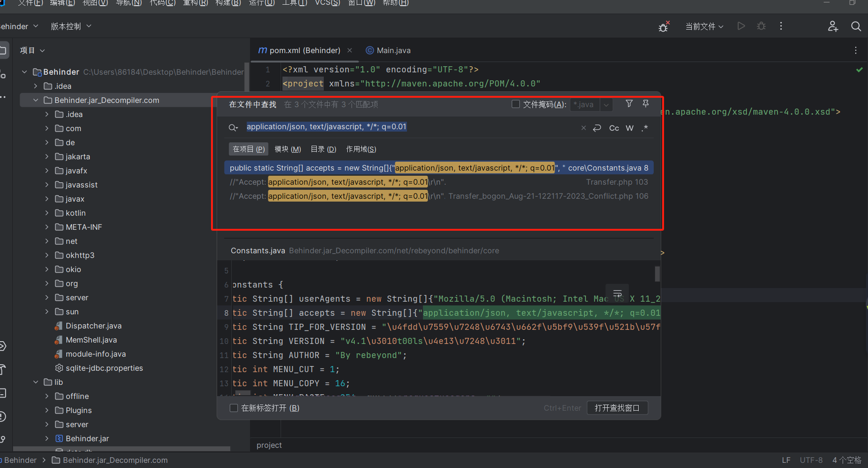The height and width of the screenshot is (468, 868).
Task: Open the Edit menu
Action: 62,3
